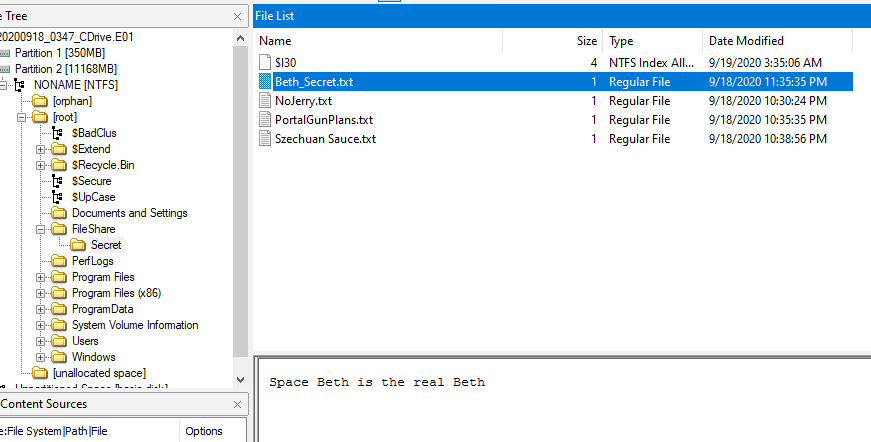Click the PortalGunPlans.txt document icon
Viewport: 871px width, 442px height.
point(265,119)
